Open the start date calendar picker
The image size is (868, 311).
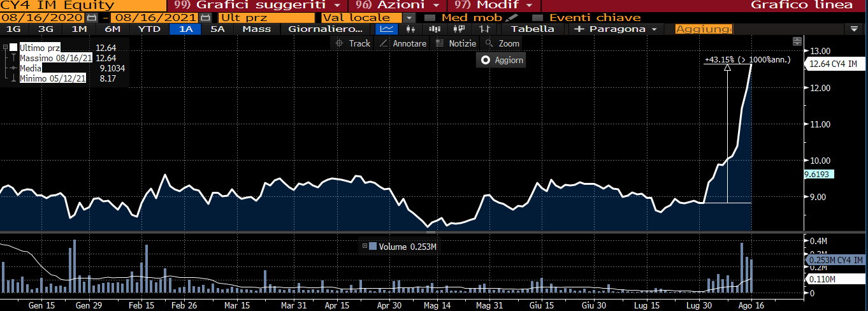click(92, 17)
